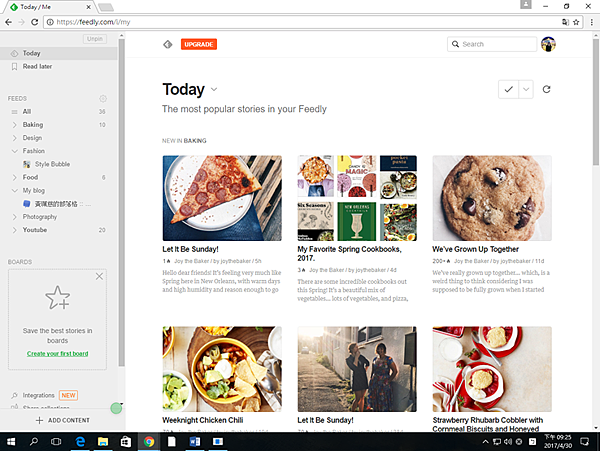The width and height of the screenshot is (600, 451).
Task: Launch Microsoft Edge from taskbar
Action: [80, 442]
